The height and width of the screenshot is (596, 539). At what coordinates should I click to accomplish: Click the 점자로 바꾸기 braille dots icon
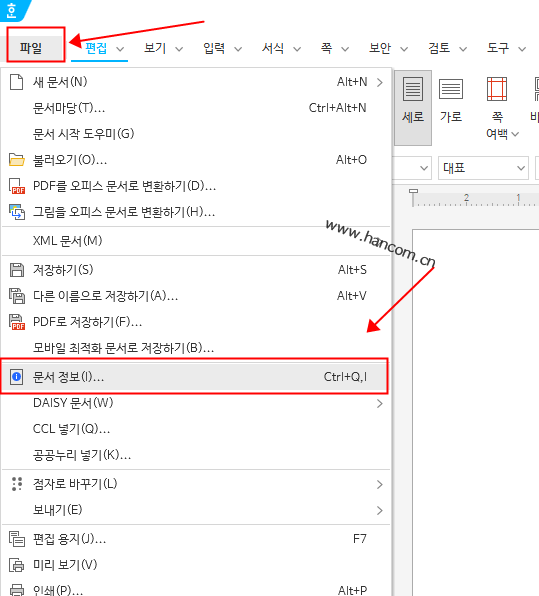tap(17, 484)
